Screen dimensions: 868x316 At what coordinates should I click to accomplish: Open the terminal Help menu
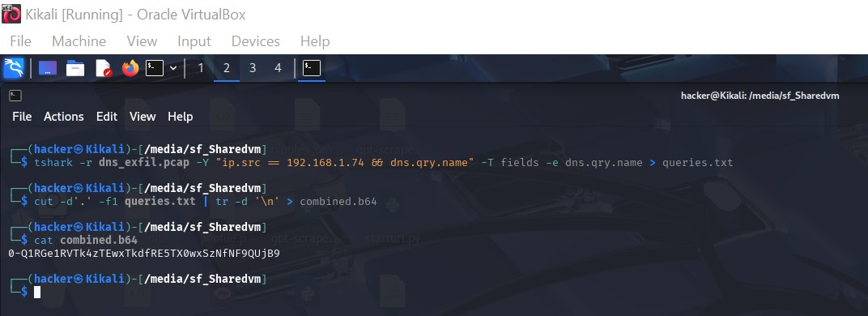(181, 117)
